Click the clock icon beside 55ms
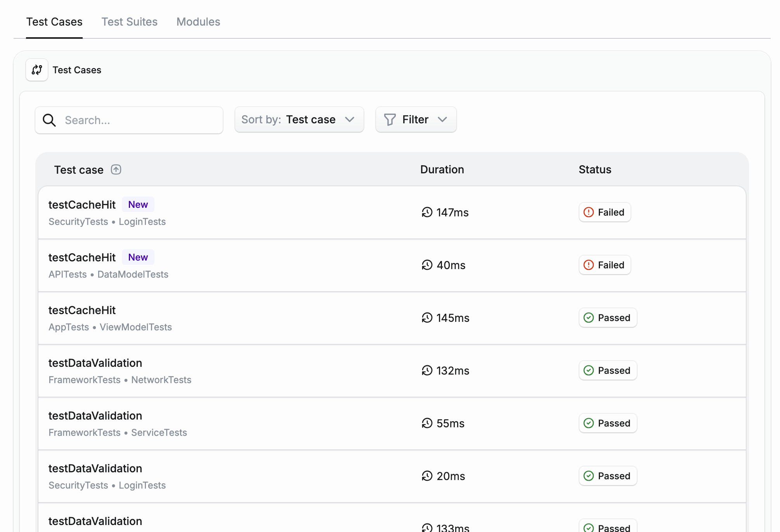This screenshot has height=532, width=780. [427, 423]
